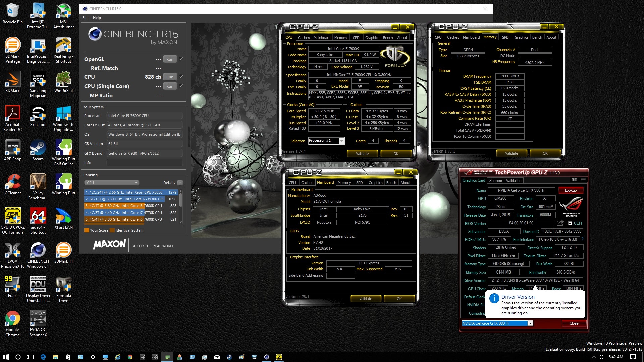Image resolution: width=644 pixels, height=362 pixels.
Task: Open File Explorer from the taskbar
Action: [56, 357]
